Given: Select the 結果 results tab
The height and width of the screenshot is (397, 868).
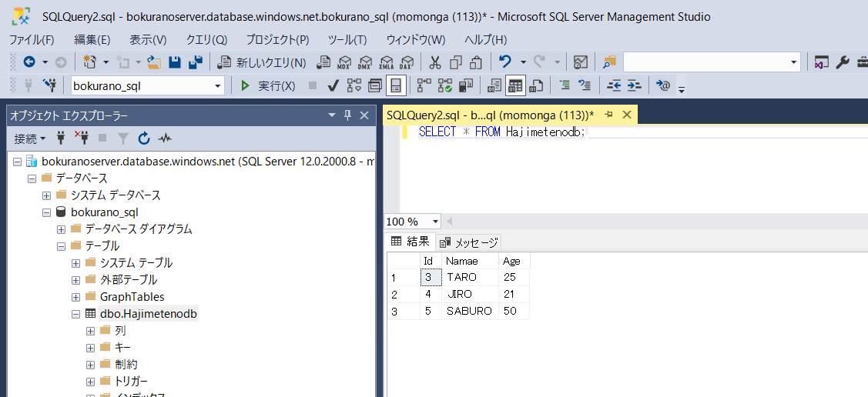Looking at the screenshot, I should [x=411, y=241].
